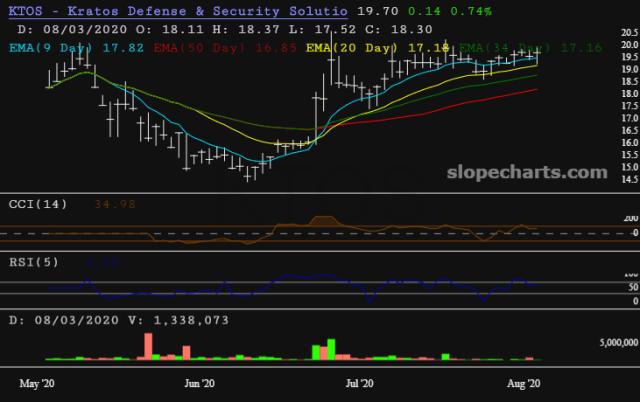Click the EMA(34 Day) legend label
This screenshot has width=640, height=402.
pos(505,47)
